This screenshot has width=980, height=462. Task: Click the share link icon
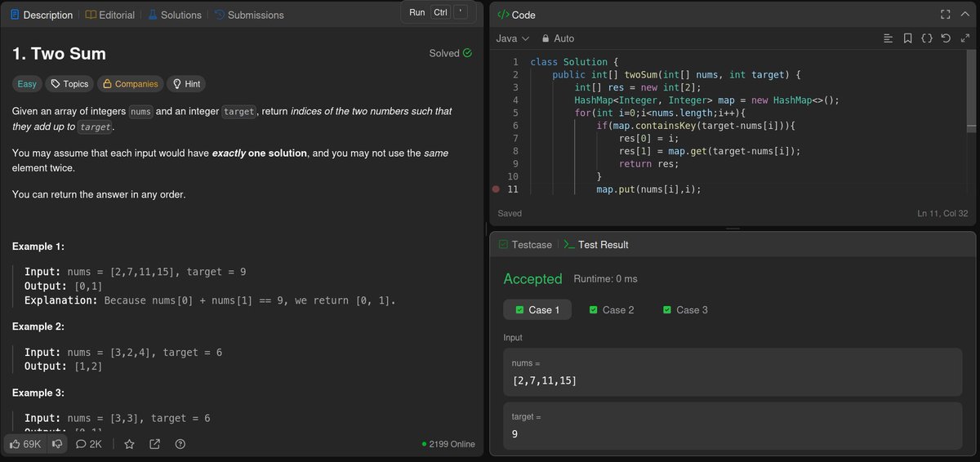(154, 444)
